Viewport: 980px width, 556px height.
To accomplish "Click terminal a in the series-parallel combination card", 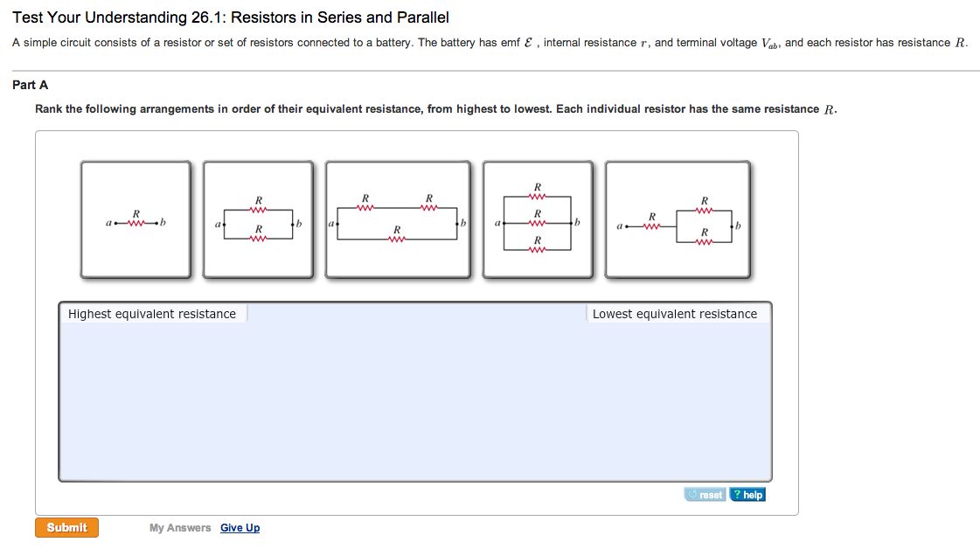I will pos(619,226).
